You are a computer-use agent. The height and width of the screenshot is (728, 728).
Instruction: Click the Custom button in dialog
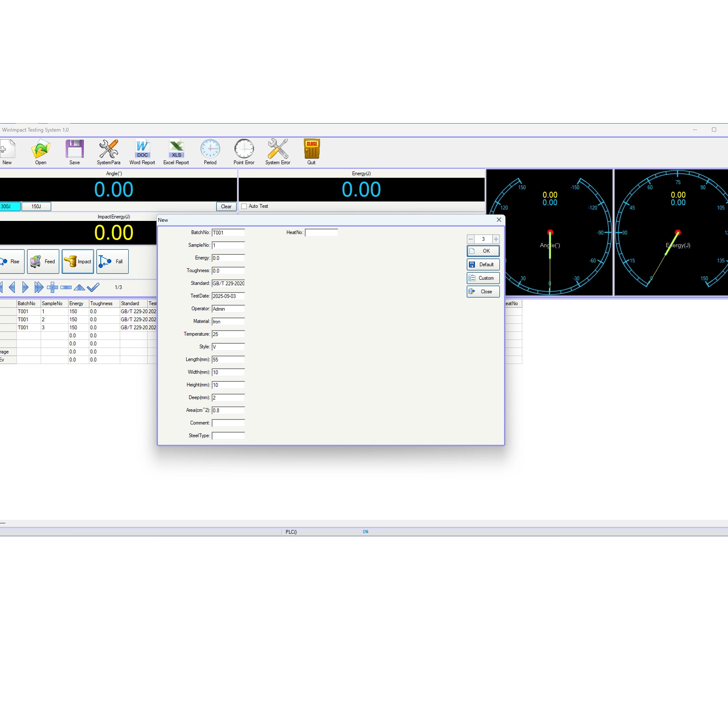click(x=483, y=278)
